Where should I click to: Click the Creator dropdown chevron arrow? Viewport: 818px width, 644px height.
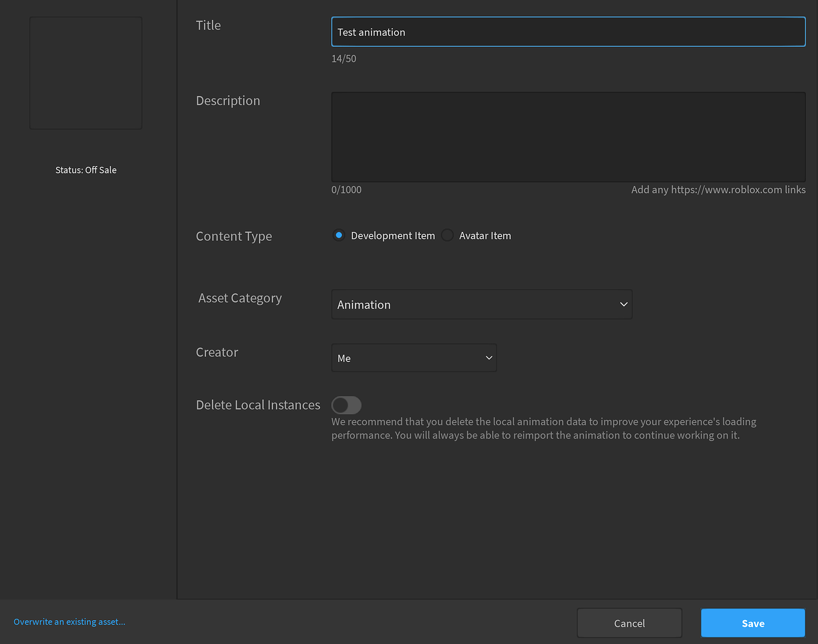pyautogui.click(x=489, y=358)
